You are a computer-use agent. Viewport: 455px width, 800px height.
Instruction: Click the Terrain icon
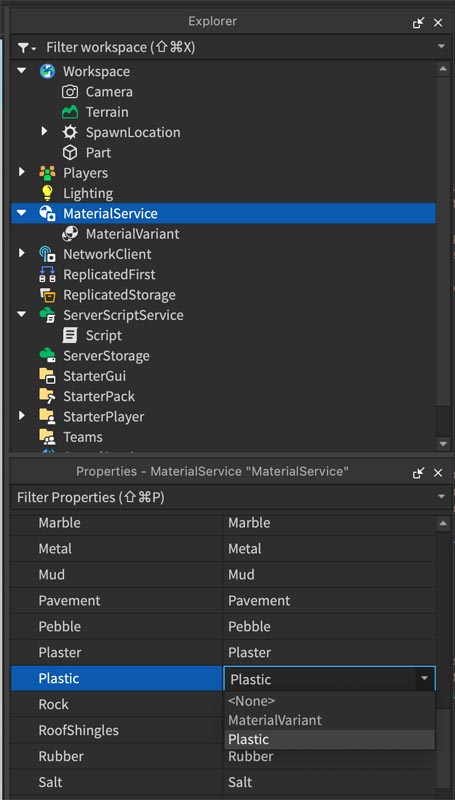[70, 112]
